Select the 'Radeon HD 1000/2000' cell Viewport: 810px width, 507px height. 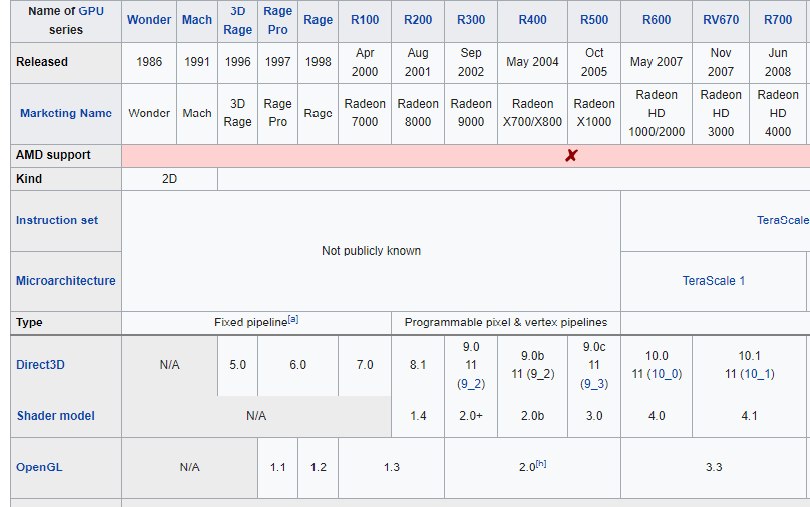(x=656, y=113)
